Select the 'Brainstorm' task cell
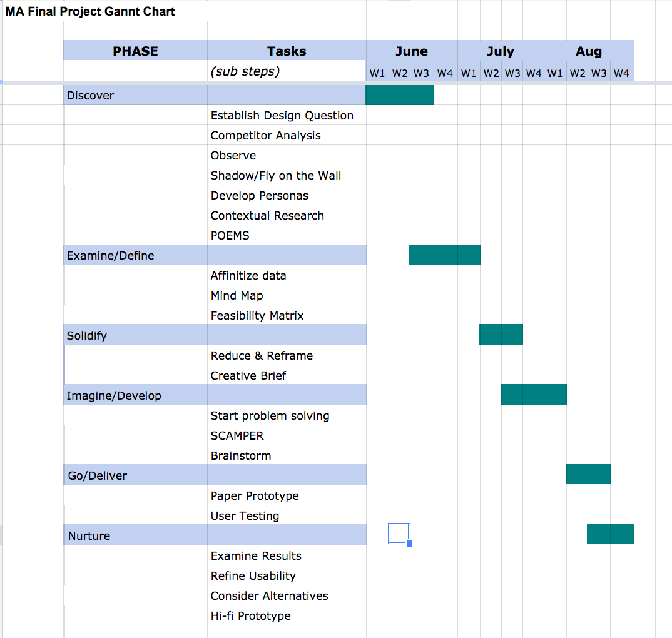The image size is (672, 638). click(287, 455)
